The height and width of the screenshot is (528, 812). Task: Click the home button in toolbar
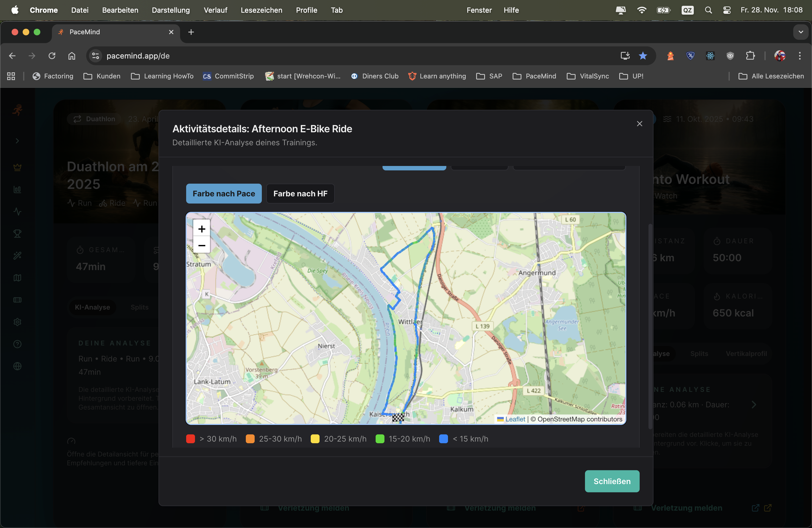click(72, 56)
